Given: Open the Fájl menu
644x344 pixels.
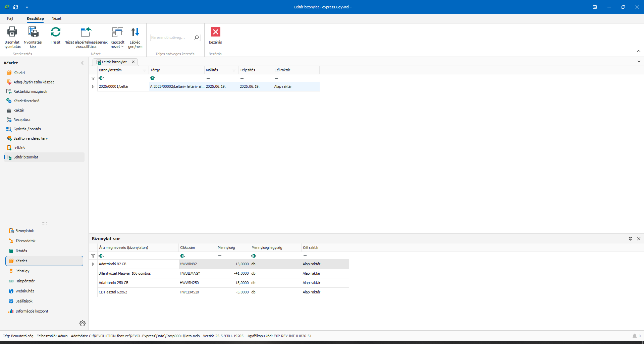Looking at the screenshot, I should point(10,18).
